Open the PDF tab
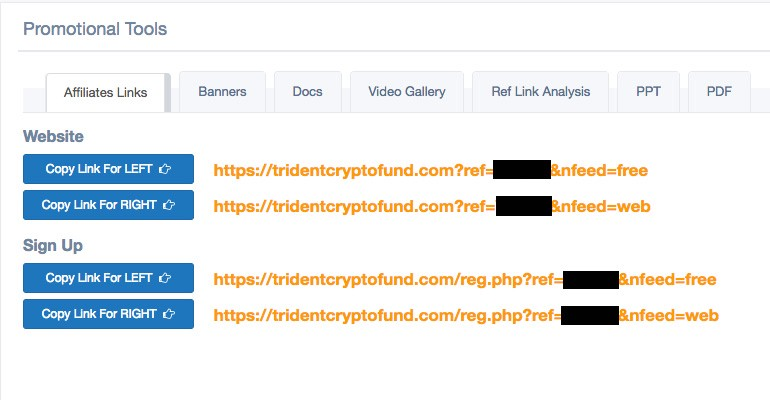The height and width of the screenshot is (400, 770). pyautogui.click(x=719, y=92)
